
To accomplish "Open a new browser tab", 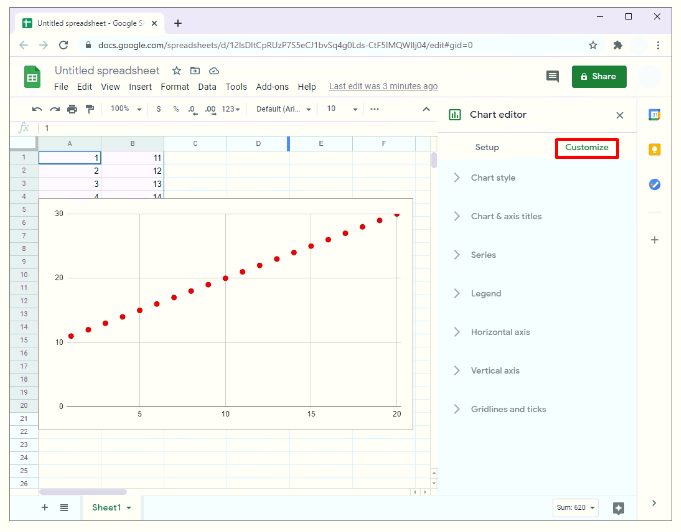I will coord(178,23).
